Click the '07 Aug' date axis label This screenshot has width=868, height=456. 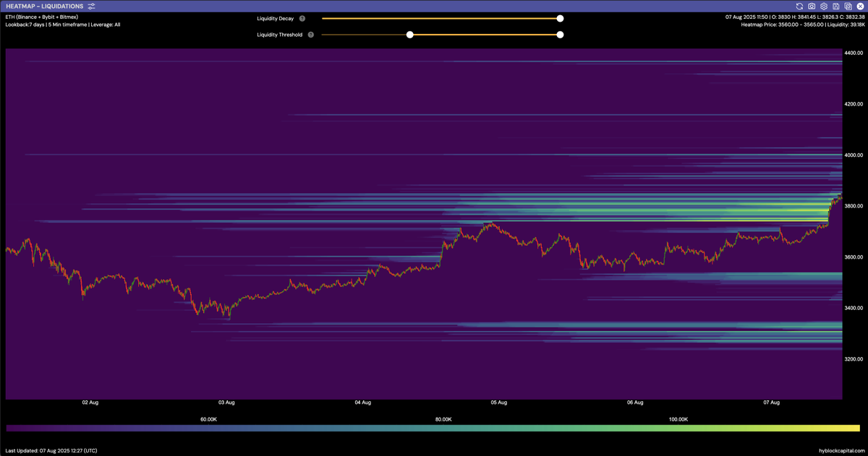coord(771,403)
